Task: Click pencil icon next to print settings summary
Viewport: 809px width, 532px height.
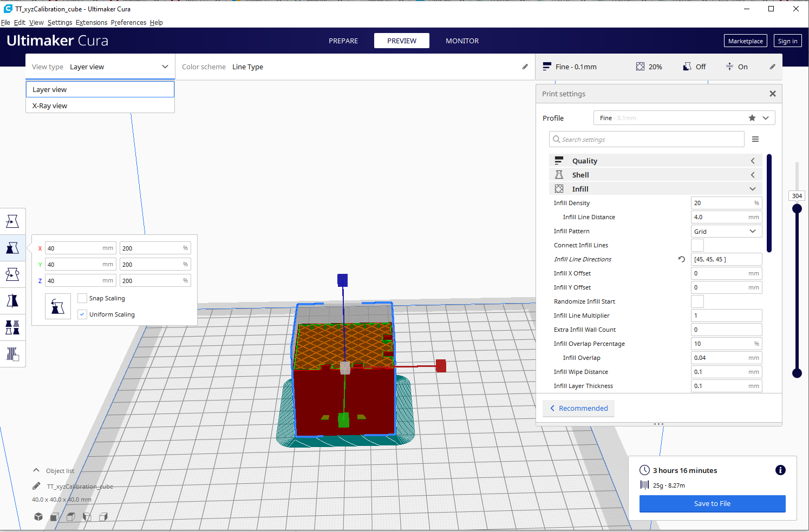Action: pos(772,67)
